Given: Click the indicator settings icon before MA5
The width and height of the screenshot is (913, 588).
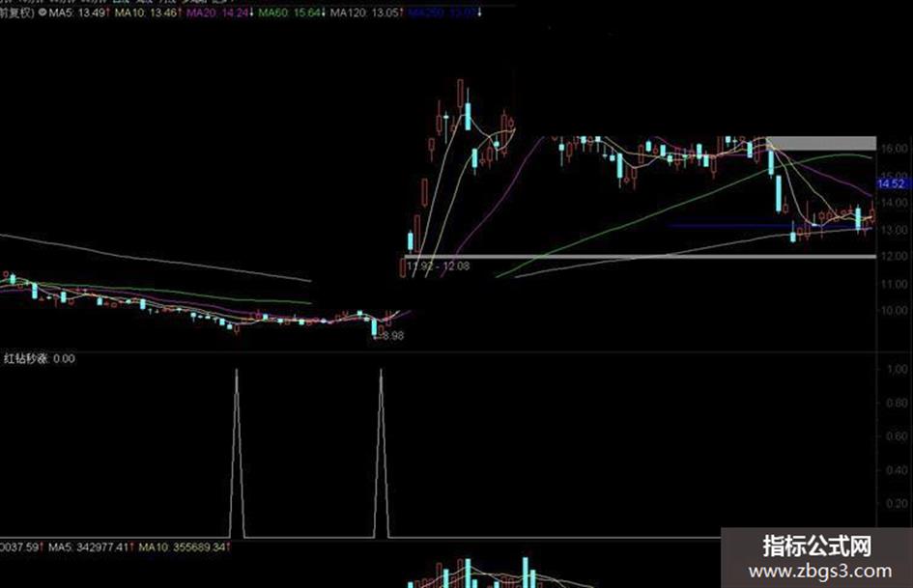Looking at the screenshot, I should pos(42,12).
